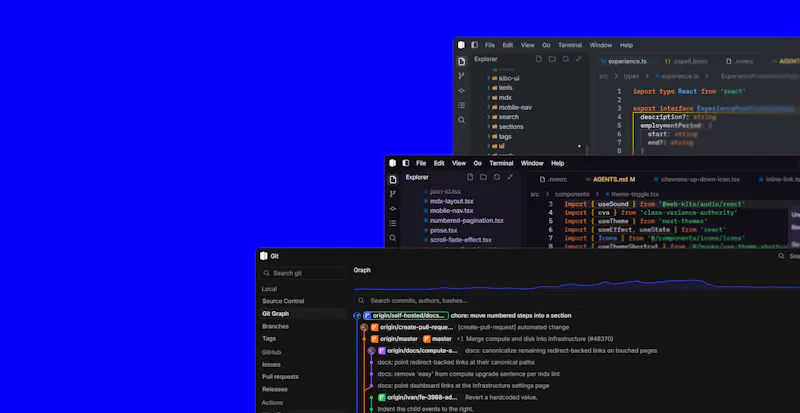Open Explorer files icon in middle window sidebar

pyautogui.click(x=392, y=180)
